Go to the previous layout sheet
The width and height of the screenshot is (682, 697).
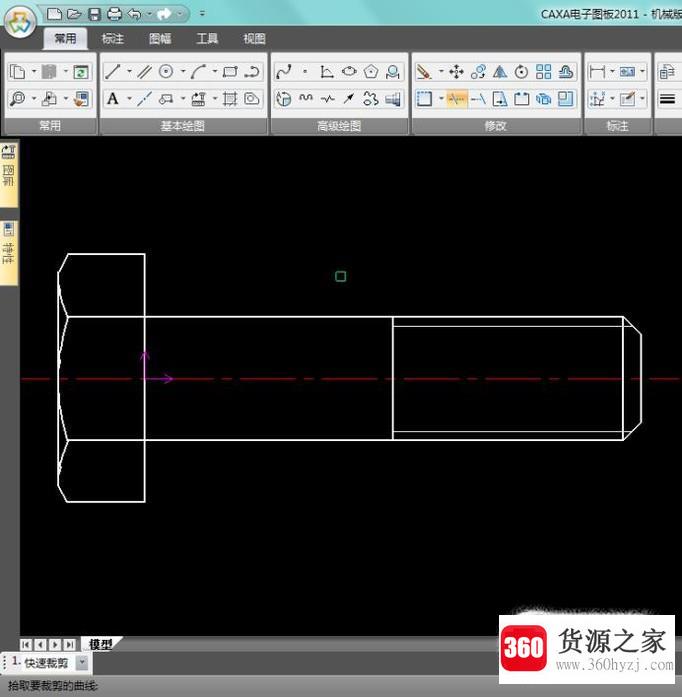pyautogui.click(x=40, y=644)
